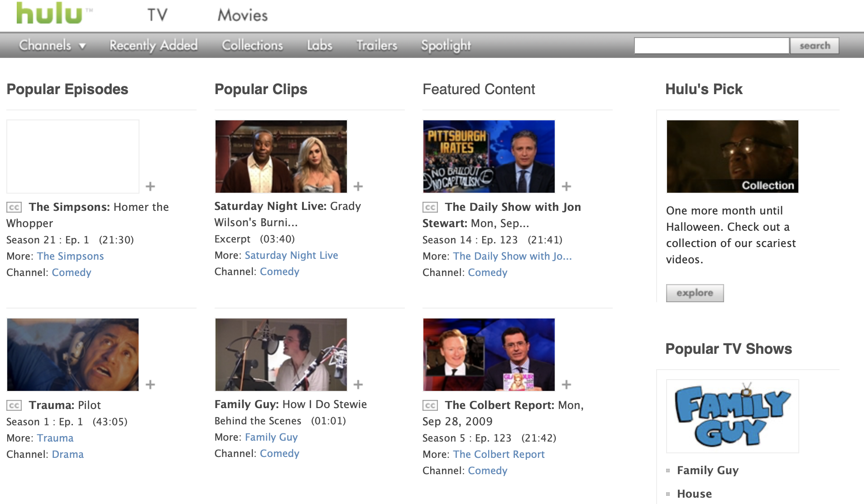Image resolution: width=864 pixels, height=504 pixels.
Task: Click the CC icon for The Colbert Report
Action: point(430,405)
